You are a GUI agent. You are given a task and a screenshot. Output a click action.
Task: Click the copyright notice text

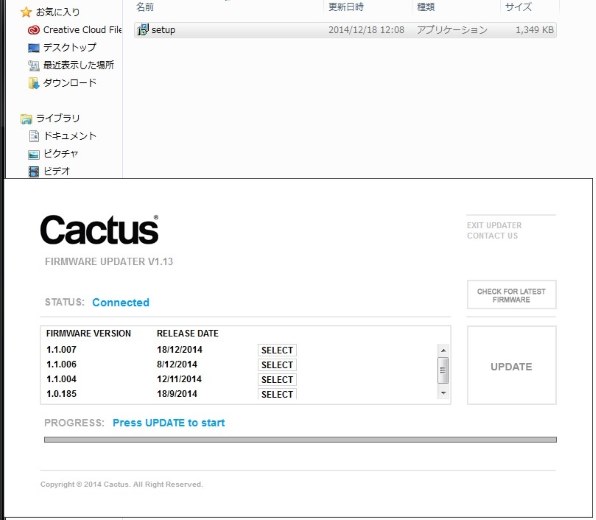[x=122, y=484]
